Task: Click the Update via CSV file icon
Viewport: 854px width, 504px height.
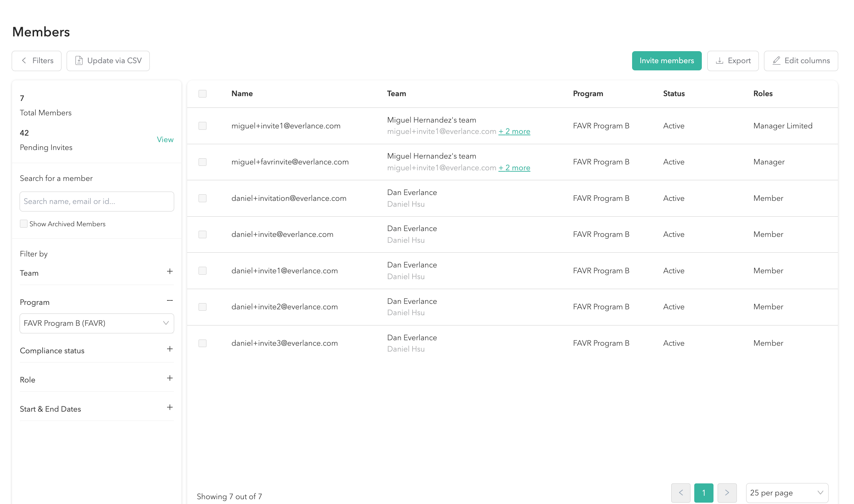Action: (79, 61)
